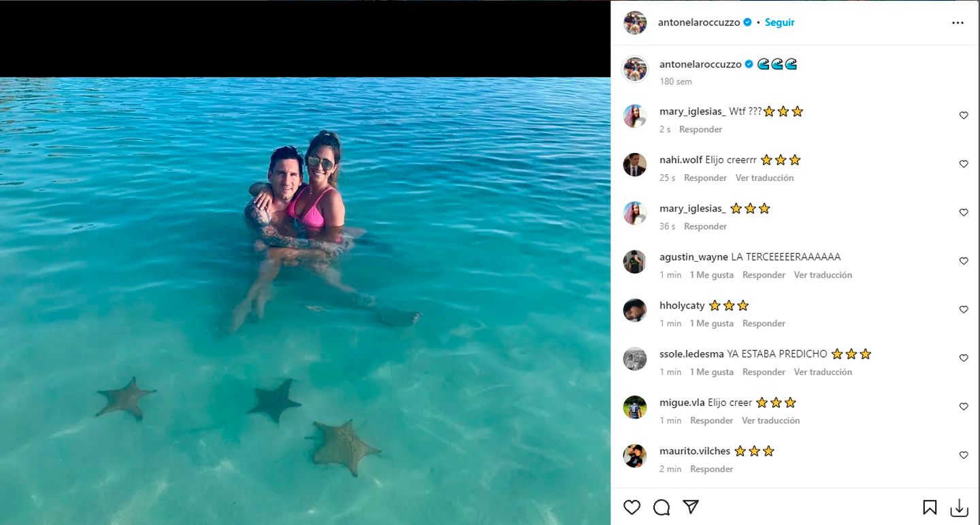
Task: Click the beach photo of the couple
Action: click(305, 299)
